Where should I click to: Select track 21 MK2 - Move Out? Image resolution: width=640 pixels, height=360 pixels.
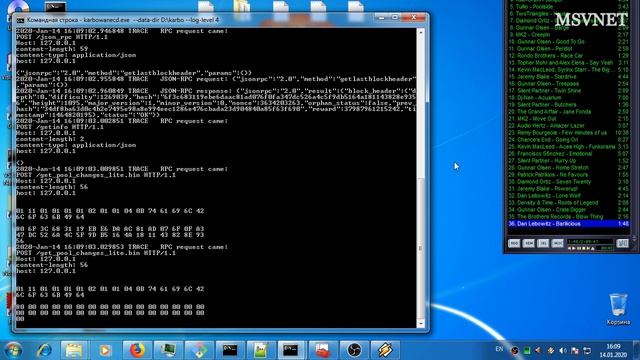tap(569, 119)
